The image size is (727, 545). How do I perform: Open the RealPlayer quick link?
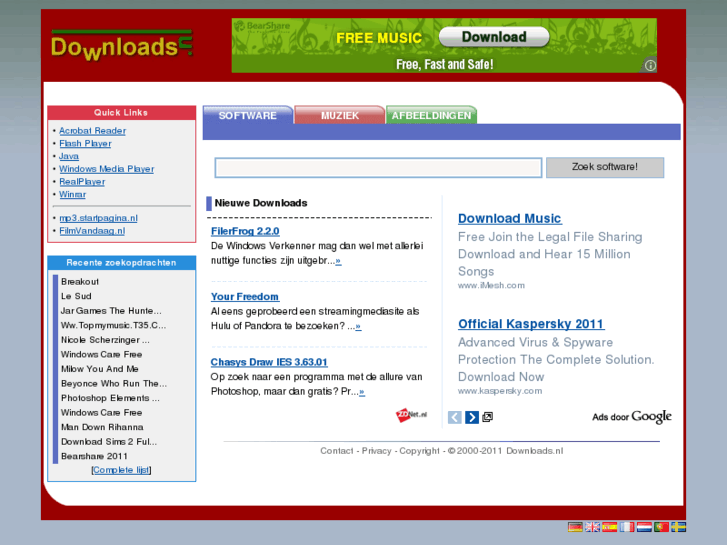click(82, 182)
